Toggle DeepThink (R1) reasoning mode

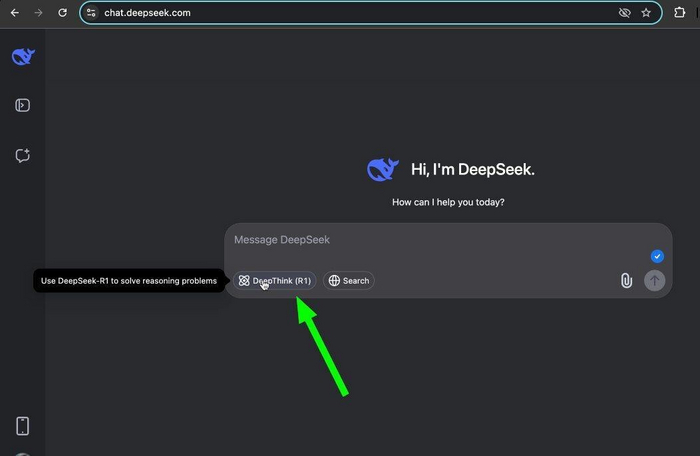[x=276, y=281]
